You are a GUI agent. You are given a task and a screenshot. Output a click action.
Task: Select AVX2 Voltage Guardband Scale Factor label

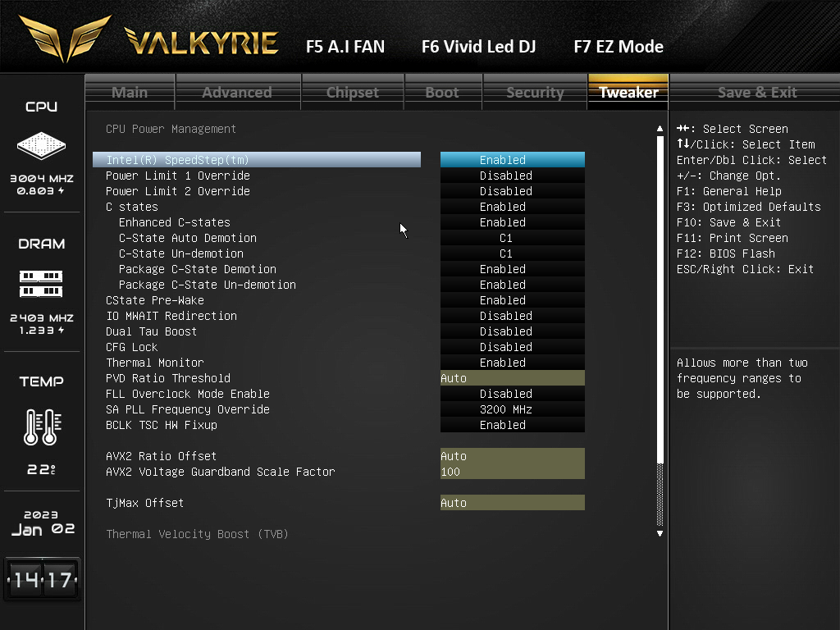[221, 472]
